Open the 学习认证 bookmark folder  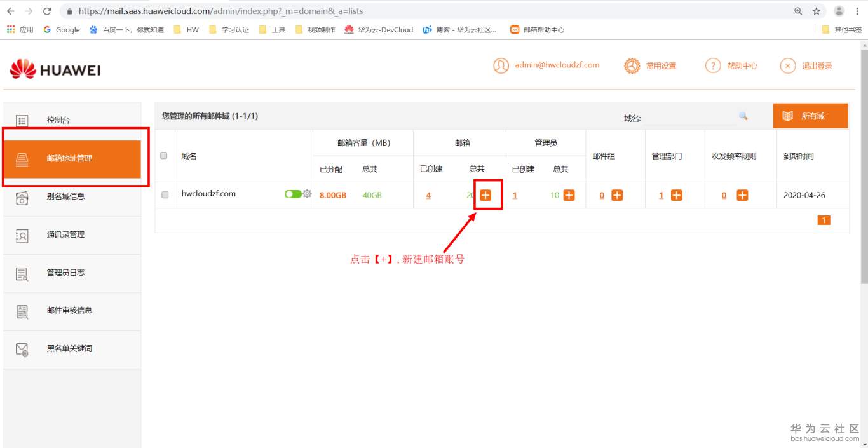(x=229, y=29)
